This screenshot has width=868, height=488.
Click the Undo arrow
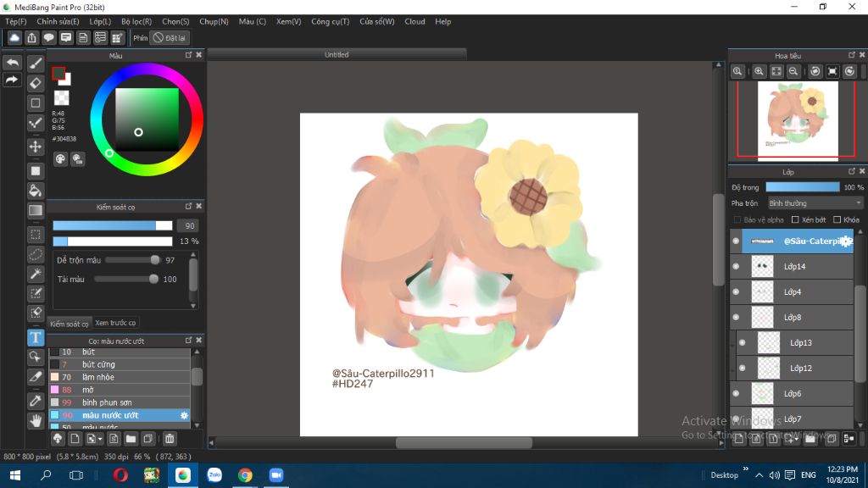(12, 62)
